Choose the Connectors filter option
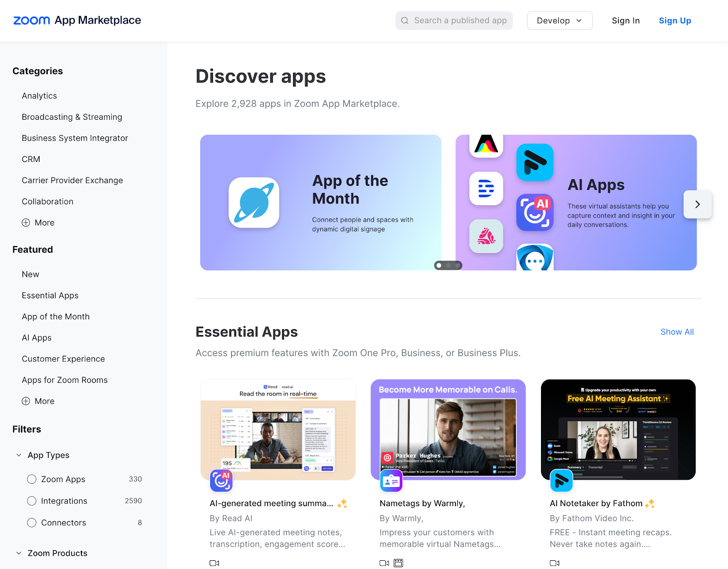Image resolution: width=728 pixels, height=569 pixels. point(31,523)
